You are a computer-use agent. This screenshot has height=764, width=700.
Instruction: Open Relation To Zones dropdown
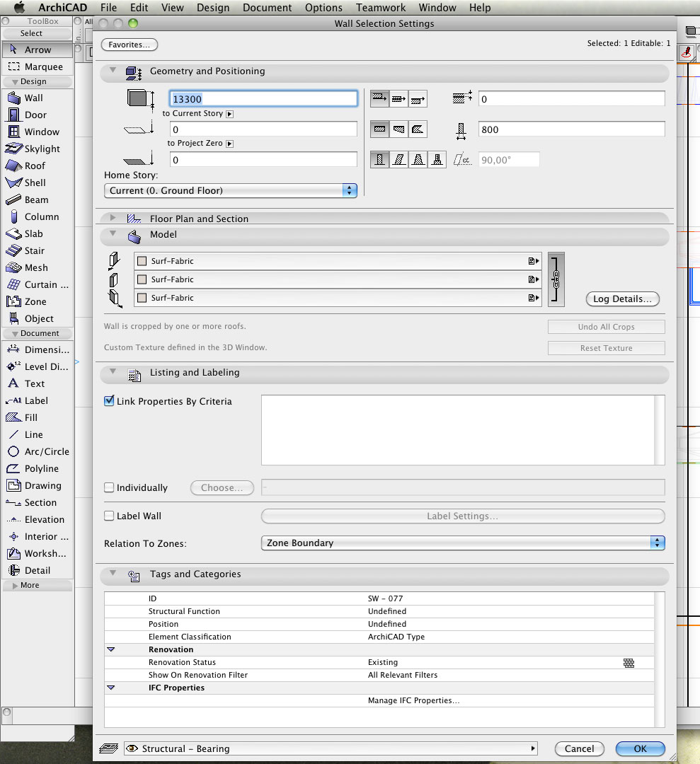(462, 543)
